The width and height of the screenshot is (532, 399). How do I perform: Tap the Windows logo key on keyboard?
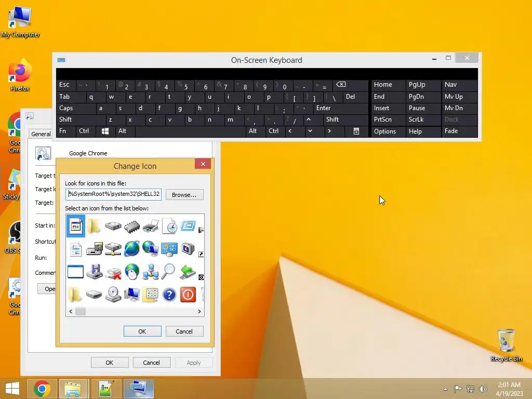[x=105, y=131]
